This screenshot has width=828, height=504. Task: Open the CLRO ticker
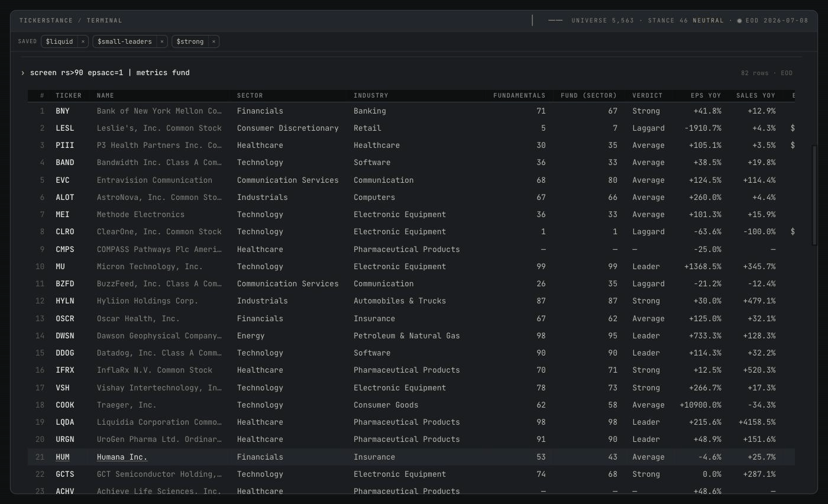tap(65, 231)
